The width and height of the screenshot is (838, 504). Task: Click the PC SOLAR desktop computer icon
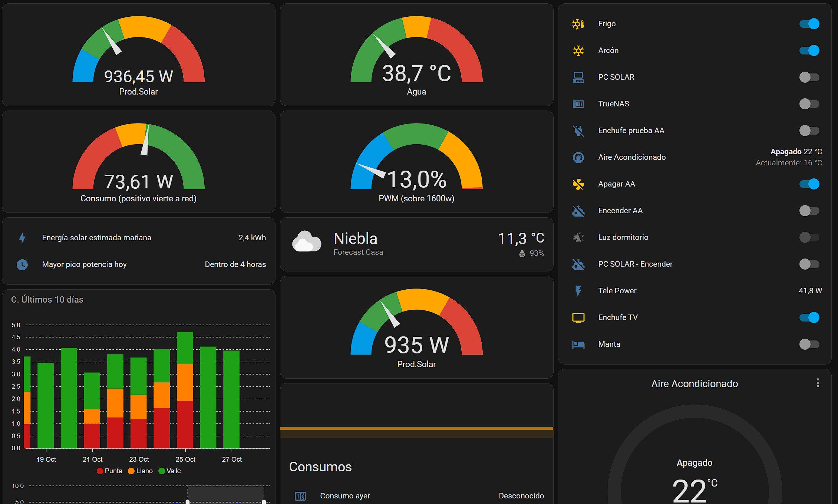pyautogui.click(x=578, y=77)
